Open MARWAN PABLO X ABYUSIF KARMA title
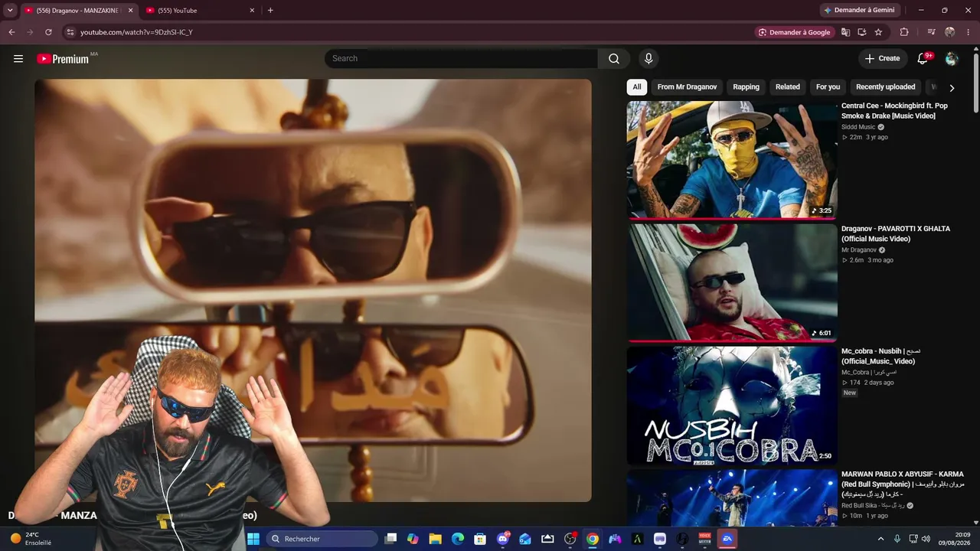 [903, 484]
